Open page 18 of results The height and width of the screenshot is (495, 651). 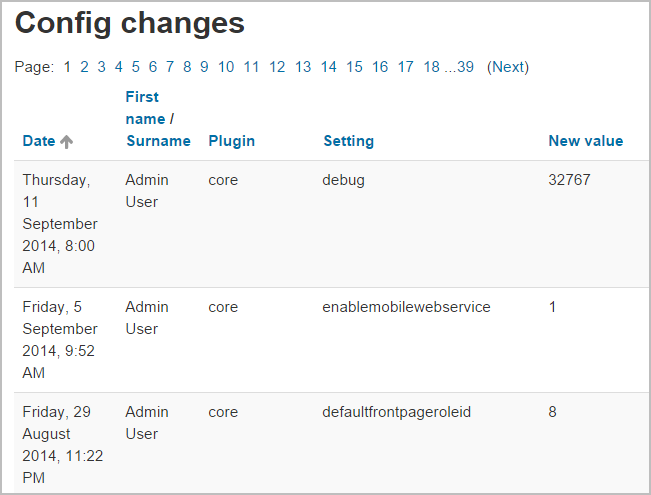431,67
